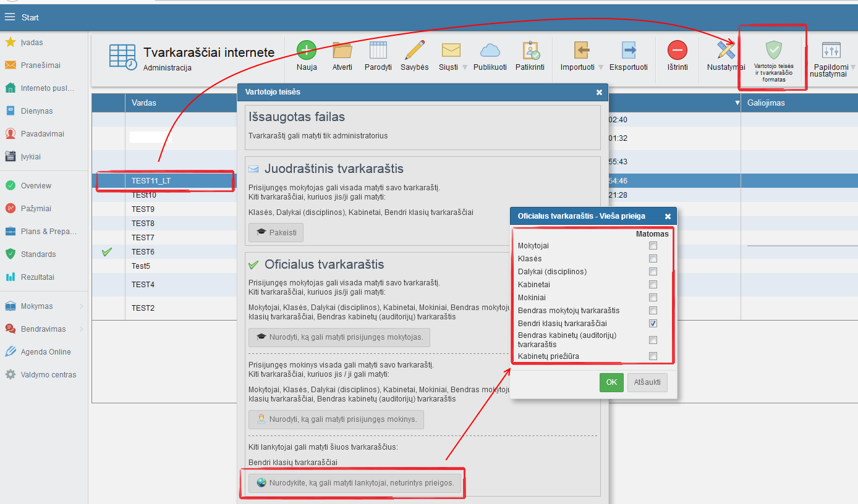The image size is (858, 504).
Task: Click the Publikuoti cloud icon
Action: [490, 51]
